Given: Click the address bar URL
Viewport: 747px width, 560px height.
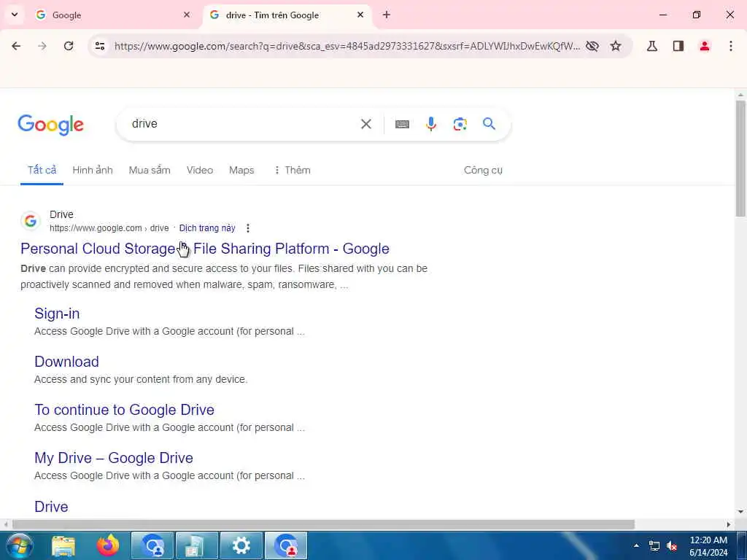Looking at the screenshot, I should [x=347, y=46].
